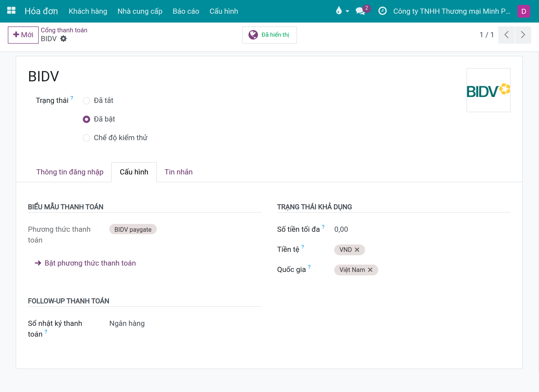Go to the previous record arrow
Screen dimensions: 539x392
pyautogui.click(x=506, y=35)
